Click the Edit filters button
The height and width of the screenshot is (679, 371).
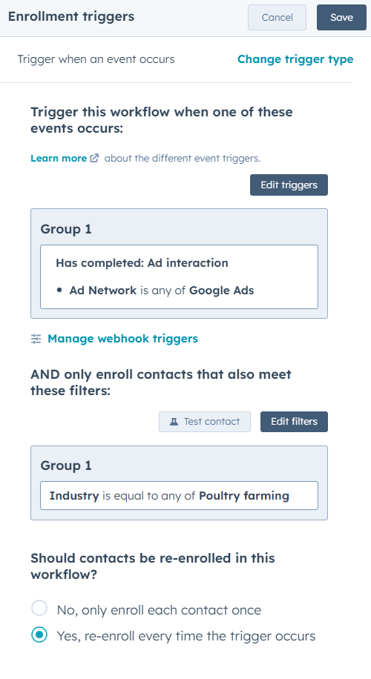click(294, 422)
